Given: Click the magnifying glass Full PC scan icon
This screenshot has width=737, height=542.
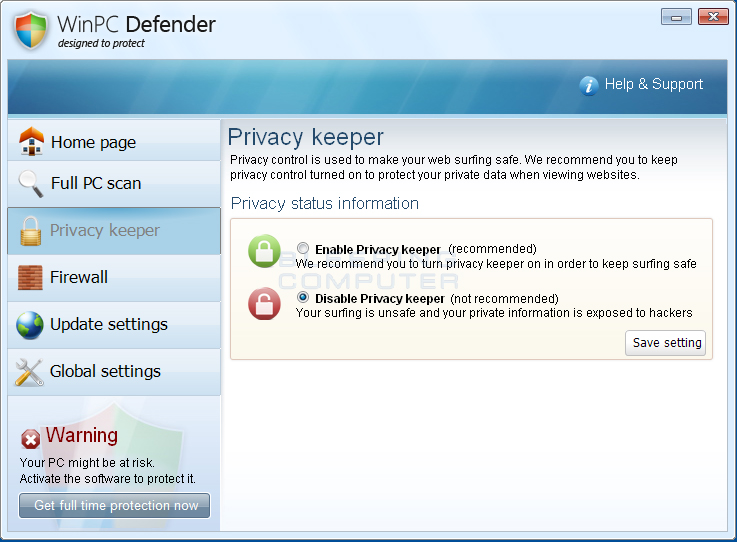Looking at the screenshot, I should 31,183.
